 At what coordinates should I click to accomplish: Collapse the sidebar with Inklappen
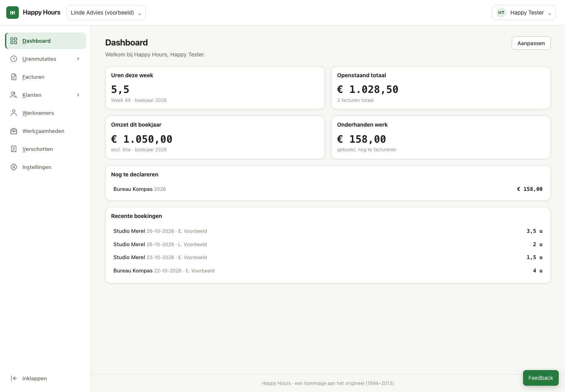[x=46, y=378]
